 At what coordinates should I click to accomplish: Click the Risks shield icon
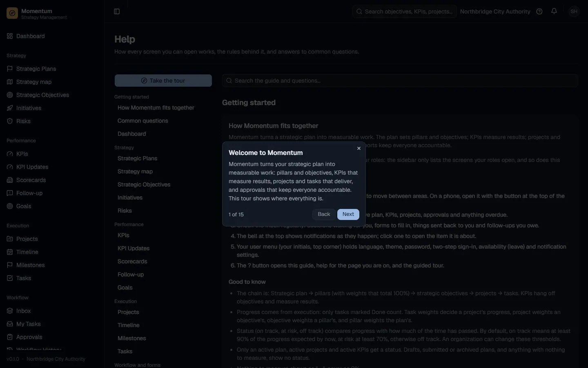coord(10,121)
